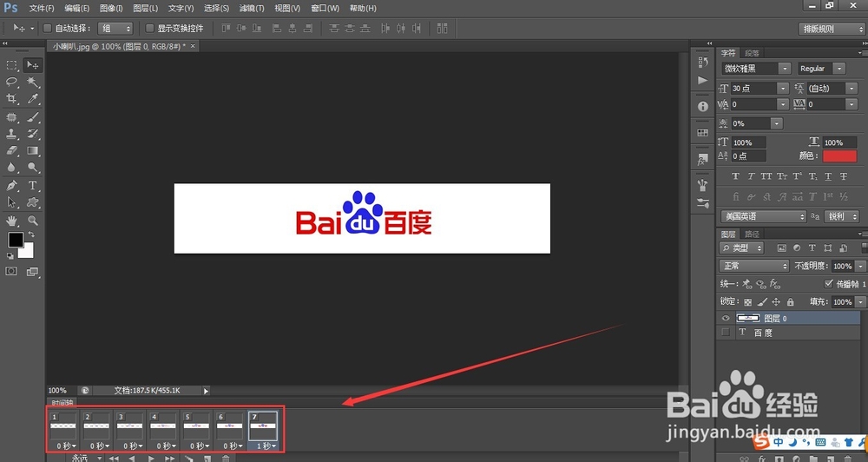The width and height of the screenshot is (868, 462).
Task: Select the Hand tool
Action: pyautogui.click(x=11, y=221)
